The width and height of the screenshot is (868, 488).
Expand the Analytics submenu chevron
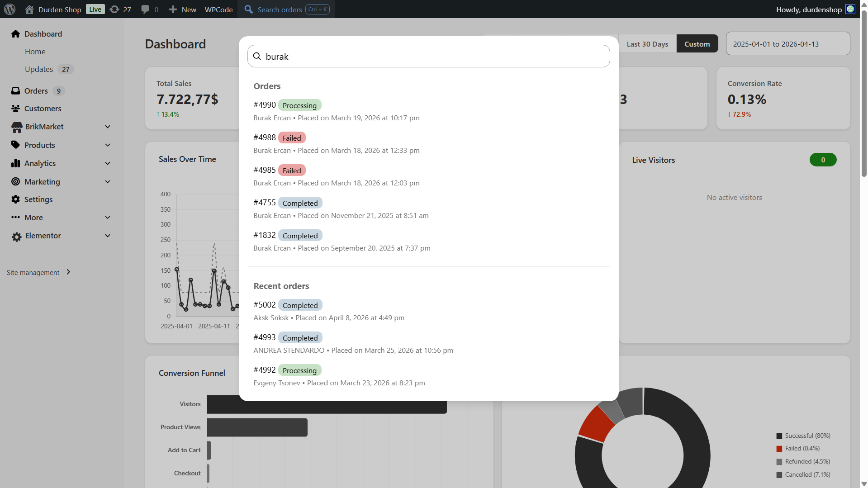[108, 163]
